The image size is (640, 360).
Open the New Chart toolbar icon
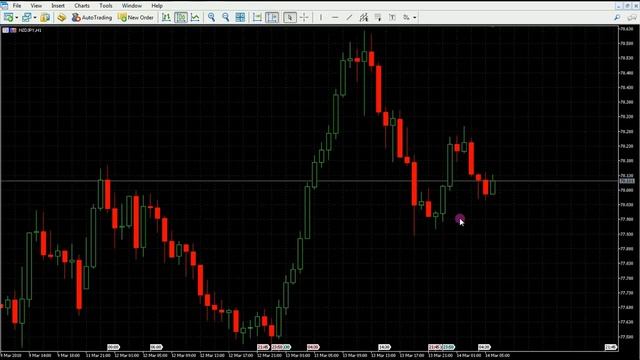8,17
